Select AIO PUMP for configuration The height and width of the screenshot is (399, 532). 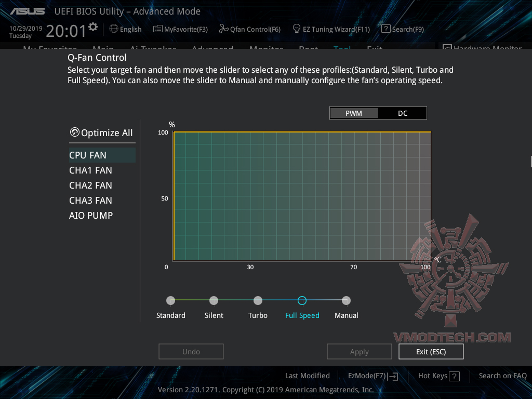(x=91, y=215)
